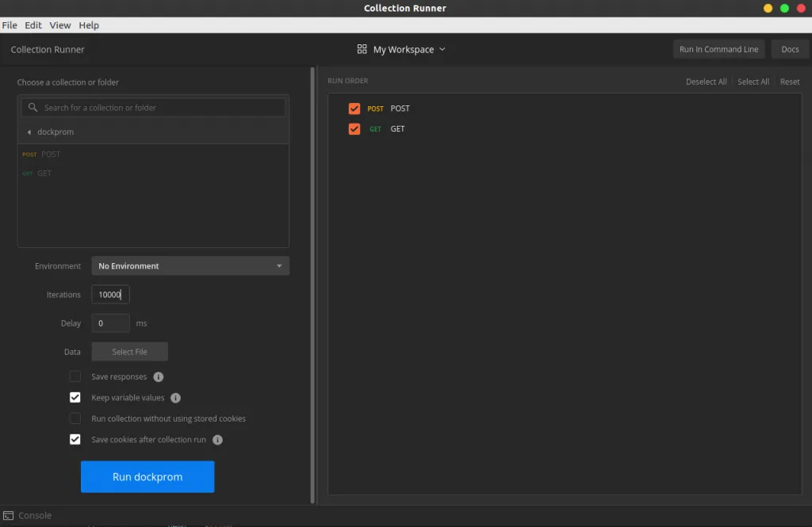Click the workspace grid icon
The width and height of the screenshot is (812, 527).
(x=362, y=49)
